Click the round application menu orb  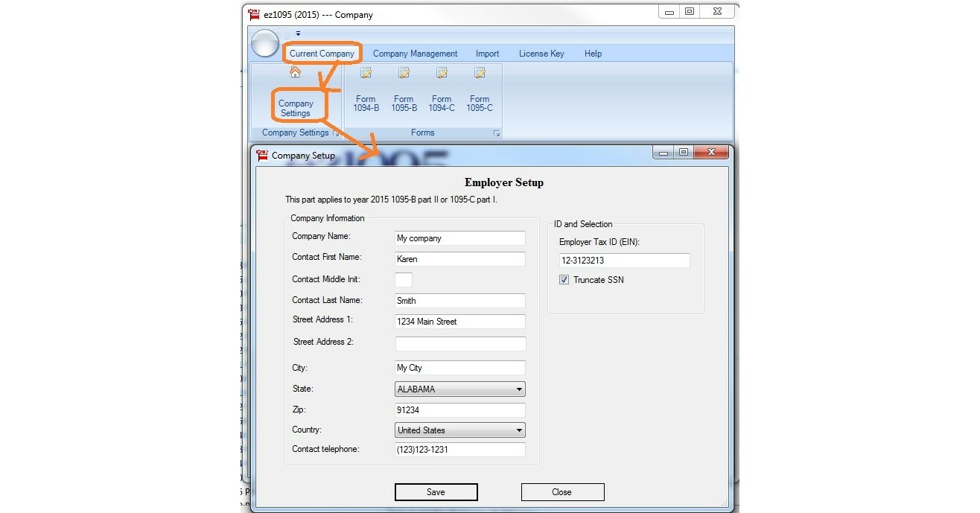265,44
